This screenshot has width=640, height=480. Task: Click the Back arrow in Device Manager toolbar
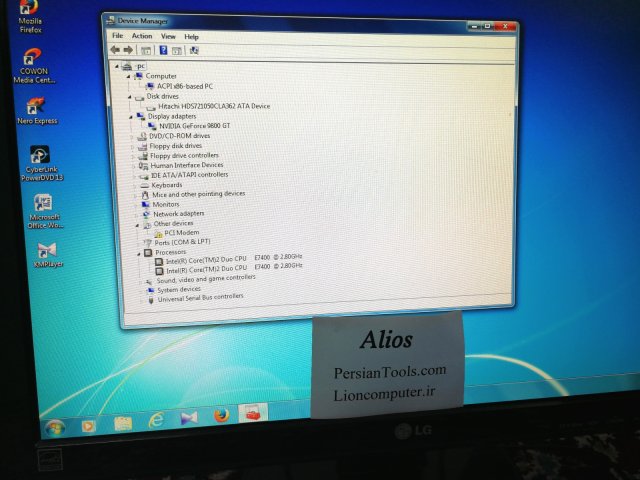click(115, 49)
